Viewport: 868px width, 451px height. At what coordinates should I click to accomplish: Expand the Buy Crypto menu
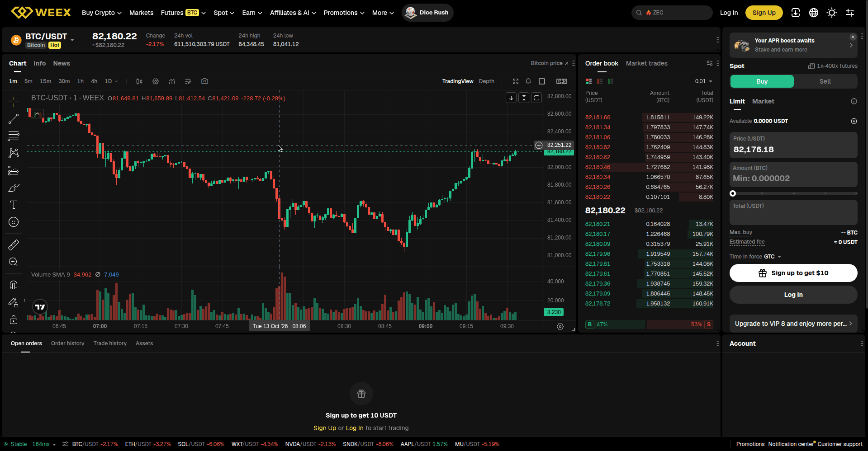pos(102,13)
